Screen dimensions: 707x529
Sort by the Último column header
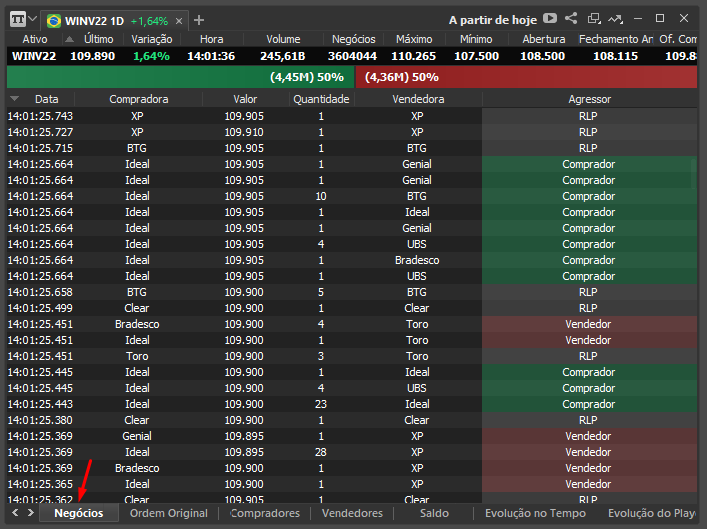click(99, 39)
